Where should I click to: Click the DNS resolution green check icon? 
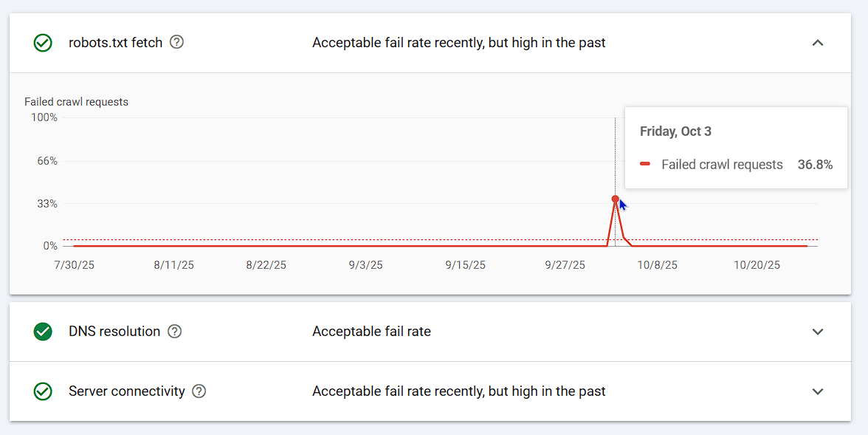(43, 332)
